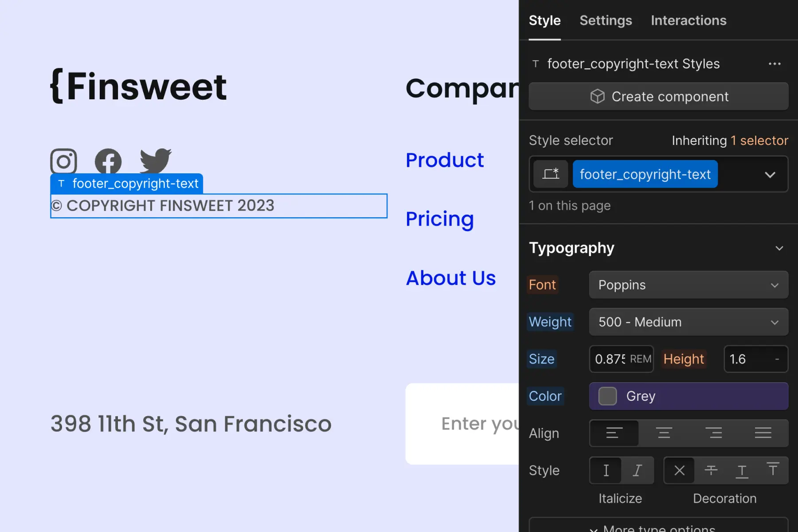Switch to the Settings tab
The image size is (798, 532).
606,20
